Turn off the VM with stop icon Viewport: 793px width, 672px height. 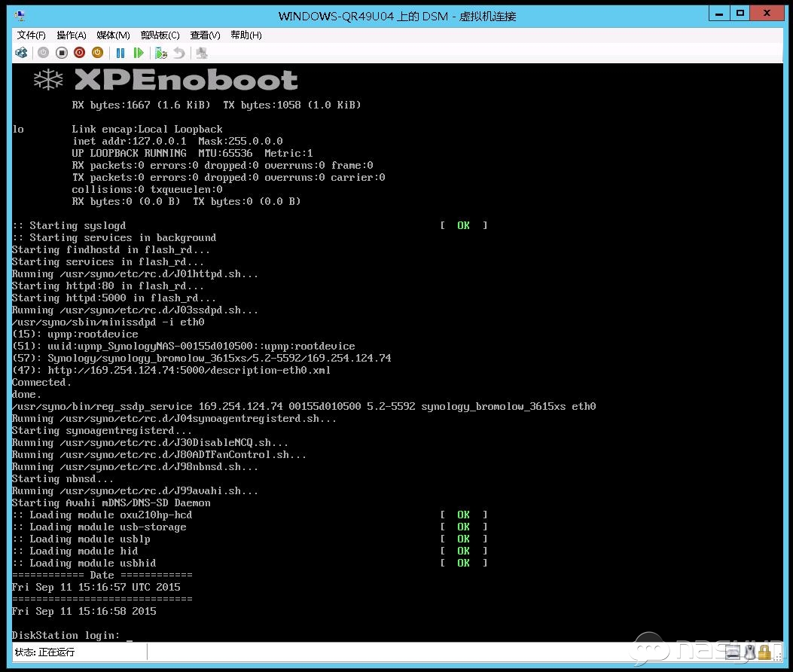(62, 53)
